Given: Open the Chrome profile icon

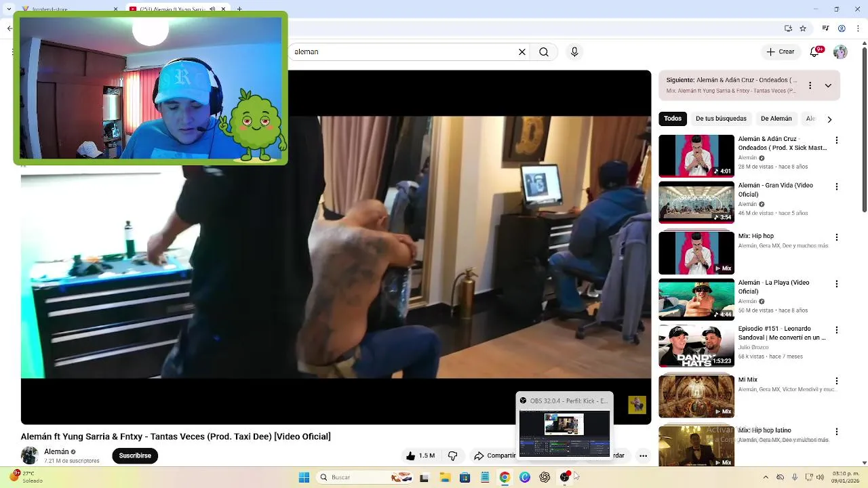Looking at the screenshot, I should (x=842, y=28).
